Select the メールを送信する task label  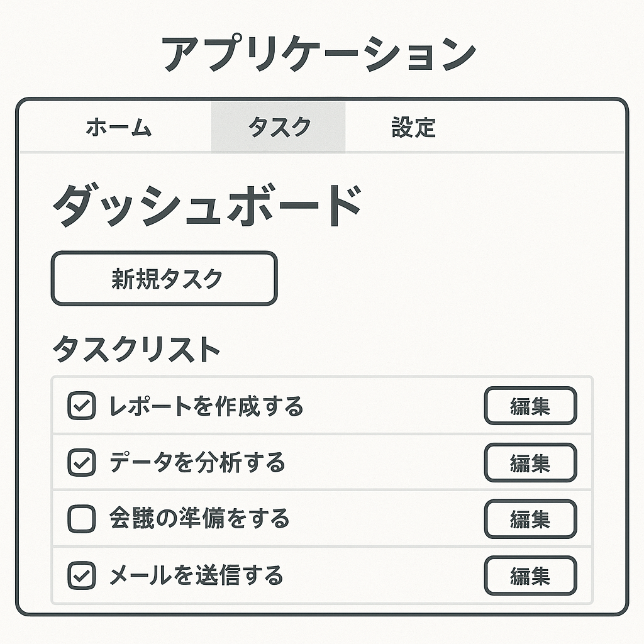(x=196, y=575)
